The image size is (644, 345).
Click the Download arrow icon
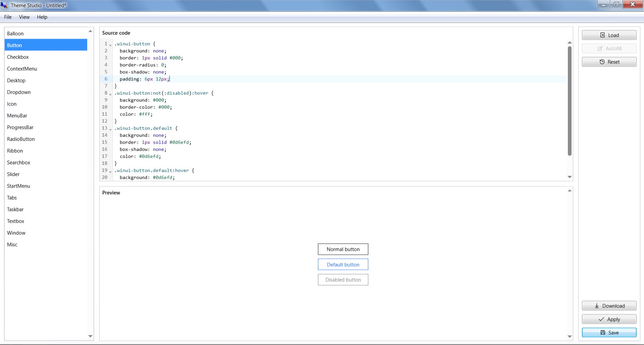click(x=597, y=306)
